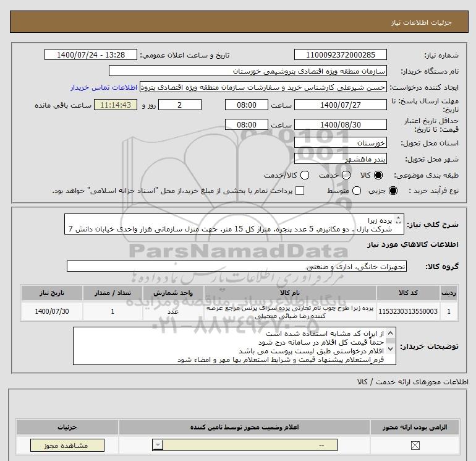
Task: Click the واحد شمارش column header
Action: 173,293
